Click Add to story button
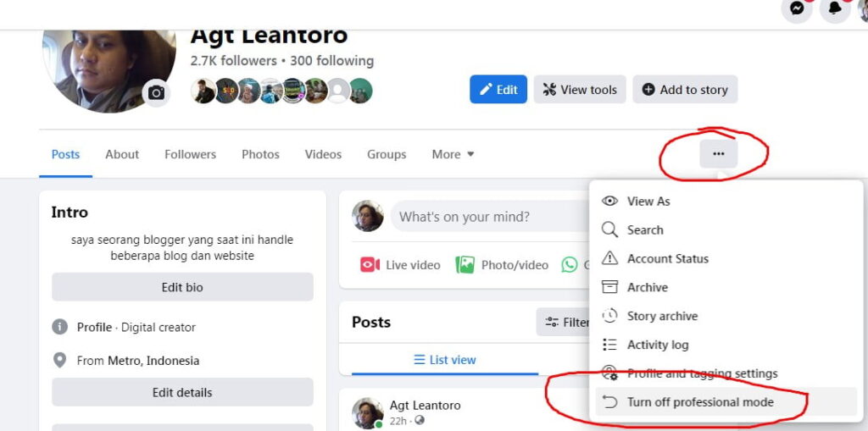868x431 pixels. [685, 90]
